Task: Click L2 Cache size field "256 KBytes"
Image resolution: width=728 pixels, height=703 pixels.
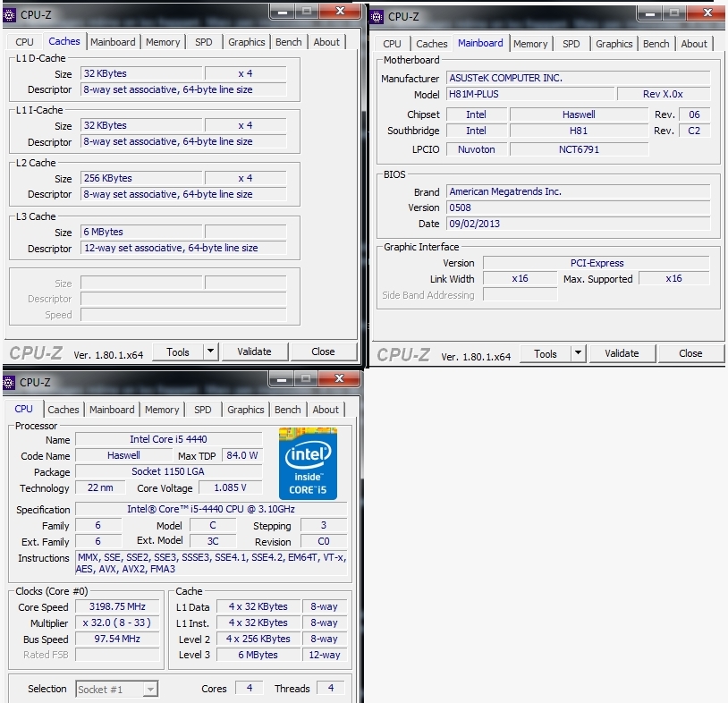Action: [x=141, y=178]
